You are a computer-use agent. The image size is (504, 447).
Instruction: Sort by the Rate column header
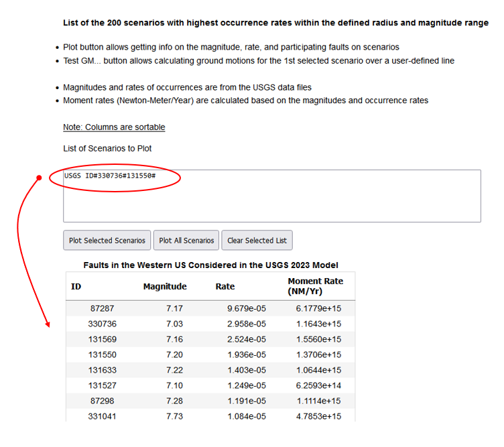coord(225,286)
